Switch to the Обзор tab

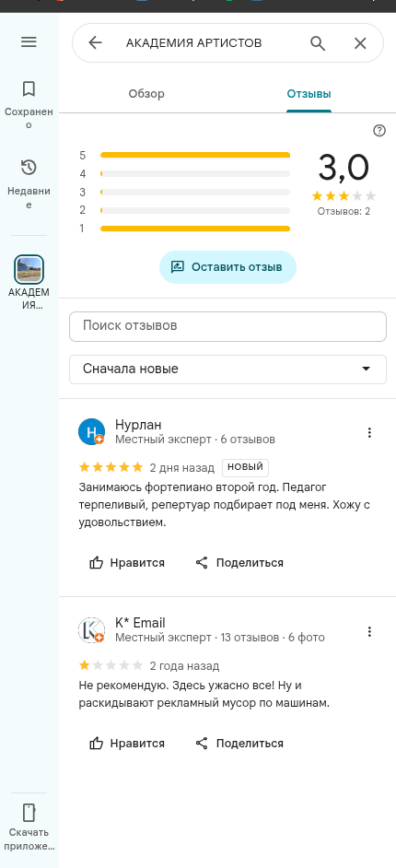[146, 94]
